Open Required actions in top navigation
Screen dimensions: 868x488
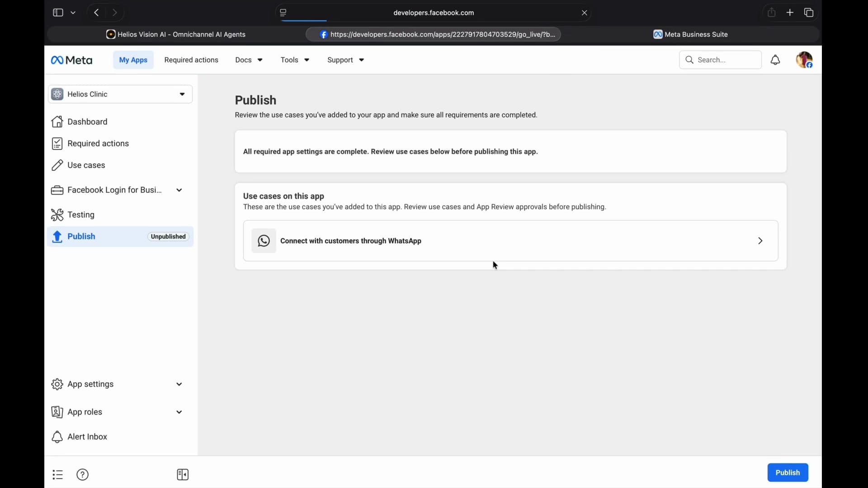191,60
